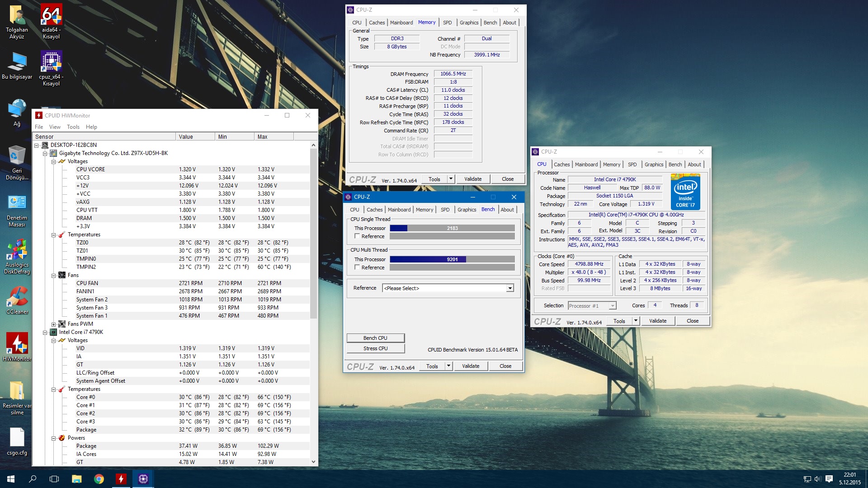Viewport: 868px width, 488px height.
Task: Click Tools button in CPU window
Action: [x=619, y=321]
